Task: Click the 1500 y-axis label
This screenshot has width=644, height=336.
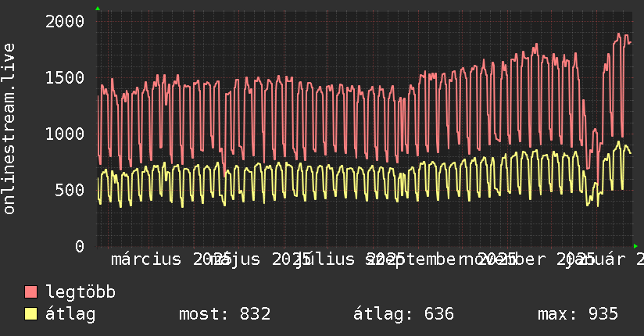Action: [x=65, y=77]
